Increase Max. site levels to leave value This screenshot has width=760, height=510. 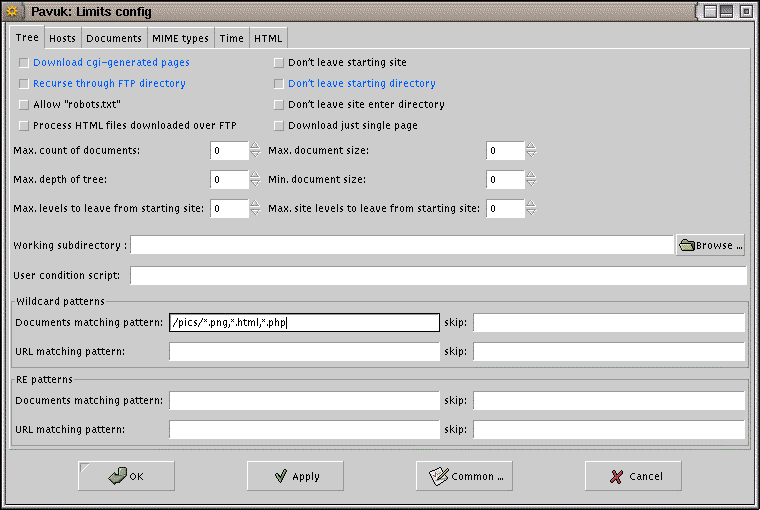531,204
